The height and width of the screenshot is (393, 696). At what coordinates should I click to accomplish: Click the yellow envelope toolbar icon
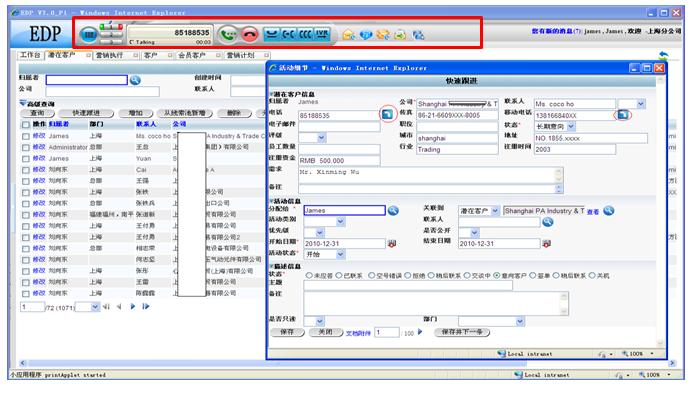pos(348,34)
